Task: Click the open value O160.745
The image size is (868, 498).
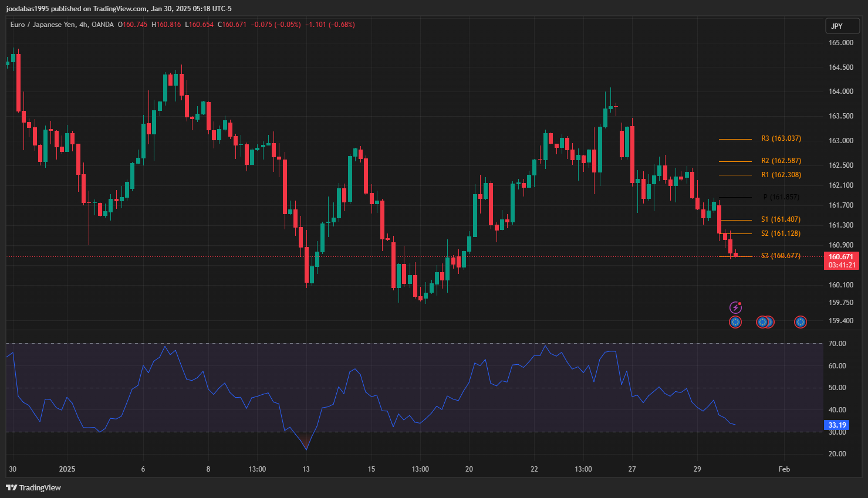Action: pyautogui.click(x=133, y=25)
